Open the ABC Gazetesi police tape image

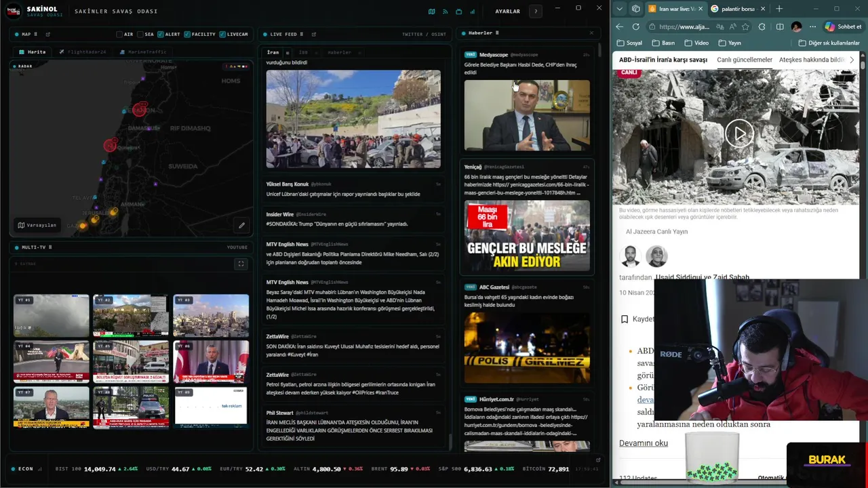527,348
